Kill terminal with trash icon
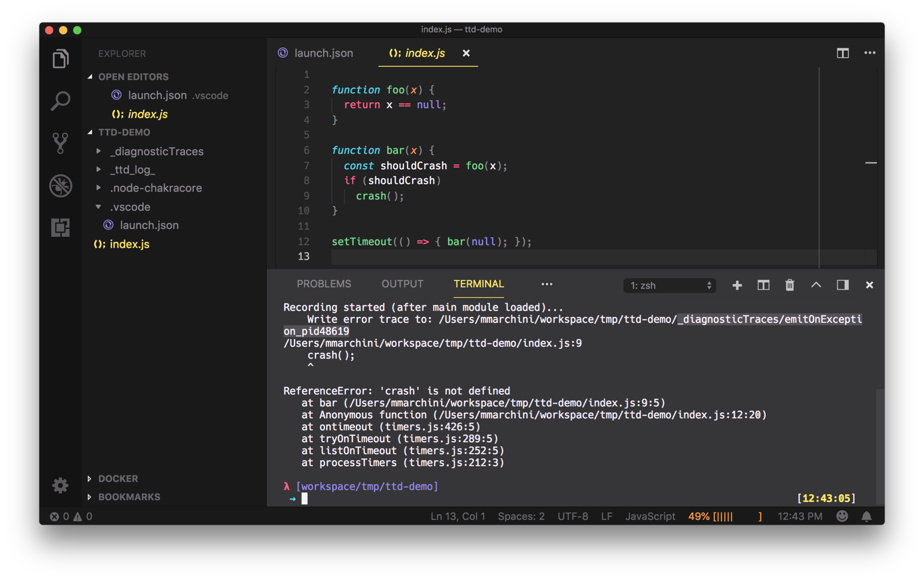The image size is (924, 581). point(789,285)
